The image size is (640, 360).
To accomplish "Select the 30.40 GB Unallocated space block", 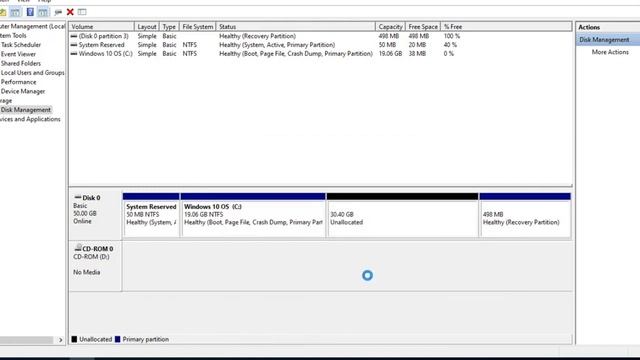I will click(x=402, y=215).
